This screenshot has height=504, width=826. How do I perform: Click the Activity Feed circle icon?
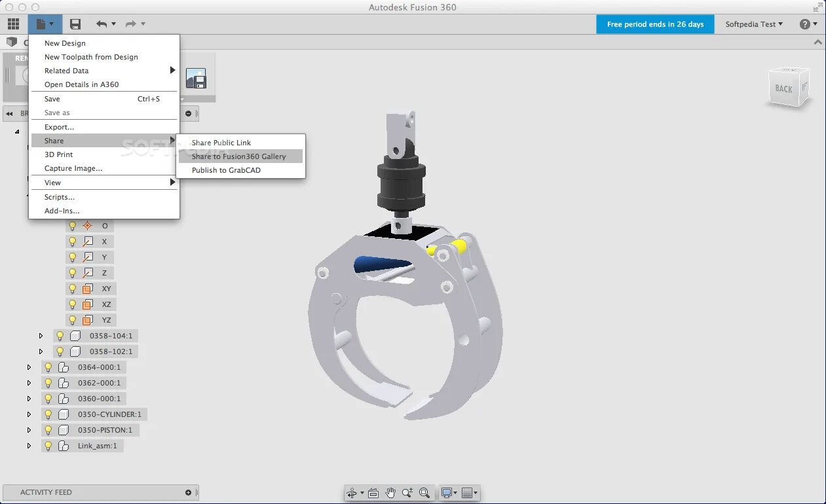pyautogui.click(x=189, y=492)
